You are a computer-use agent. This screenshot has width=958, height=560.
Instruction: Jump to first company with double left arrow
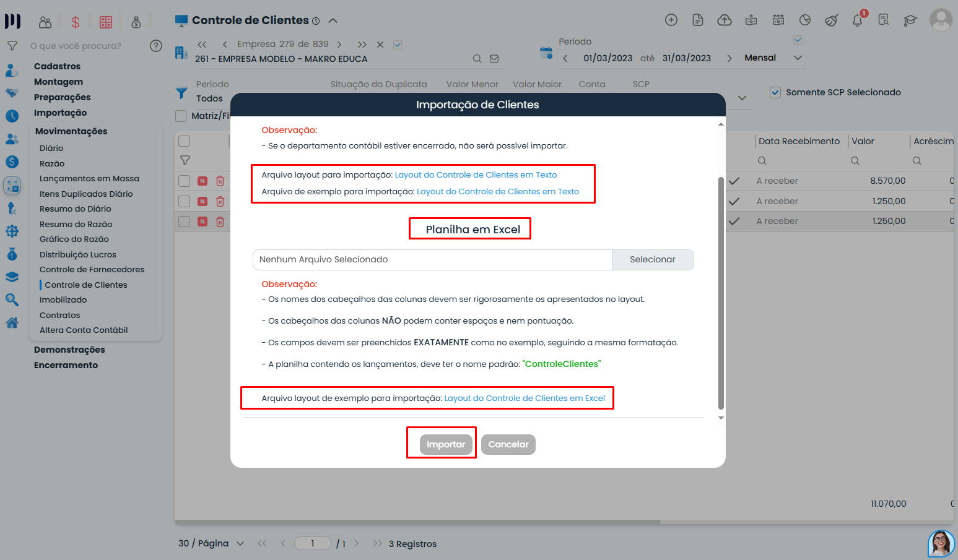click(x=202, y=45)
